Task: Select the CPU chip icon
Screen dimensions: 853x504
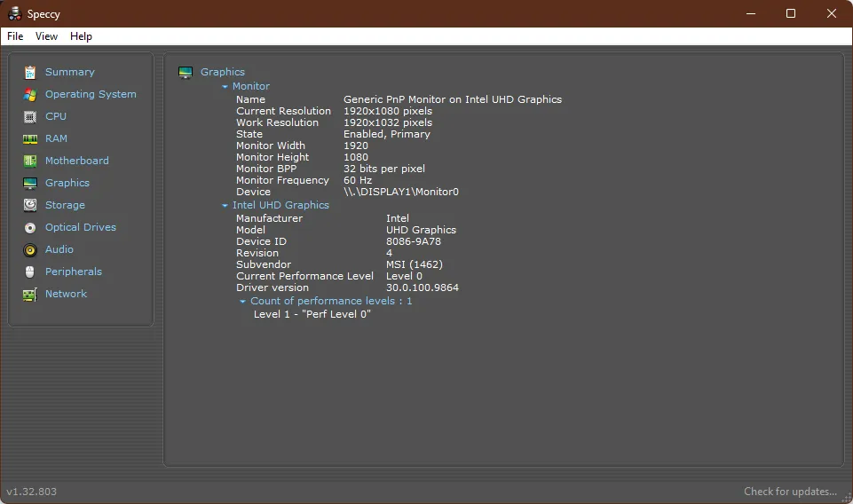Action: [30, 117]
